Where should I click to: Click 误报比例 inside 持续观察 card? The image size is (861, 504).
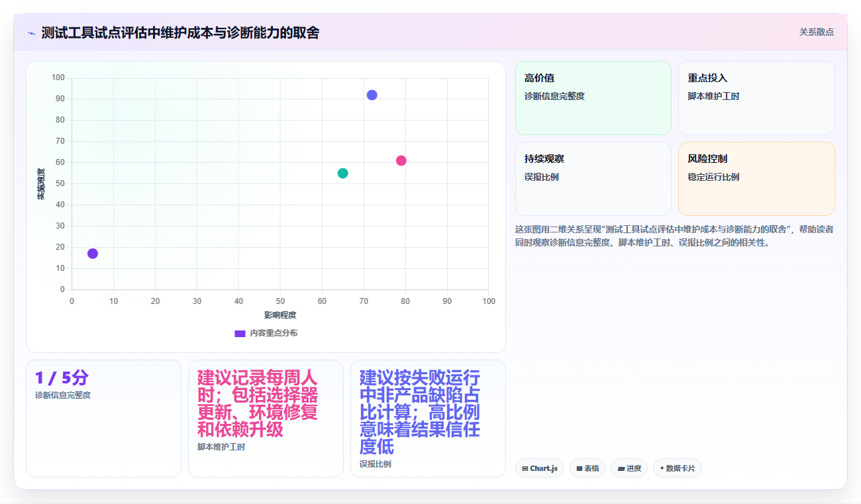(542, 177)
